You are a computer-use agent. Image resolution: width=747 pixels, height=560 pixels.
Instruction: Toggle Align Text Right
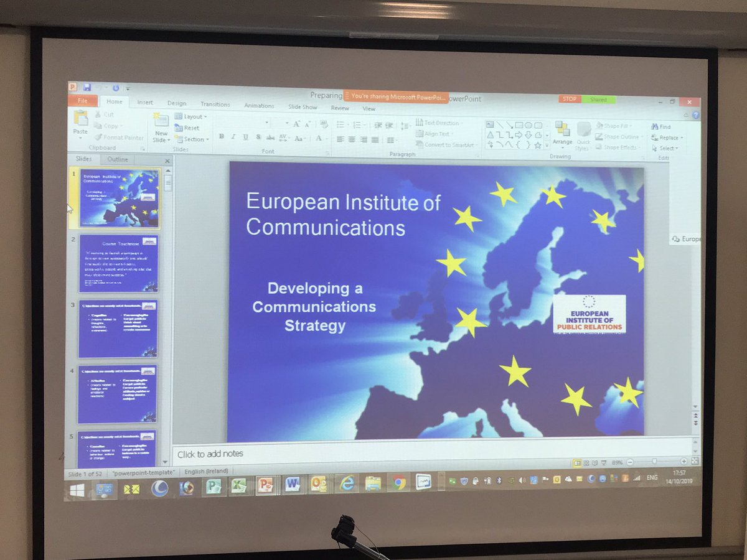(364, 140)
